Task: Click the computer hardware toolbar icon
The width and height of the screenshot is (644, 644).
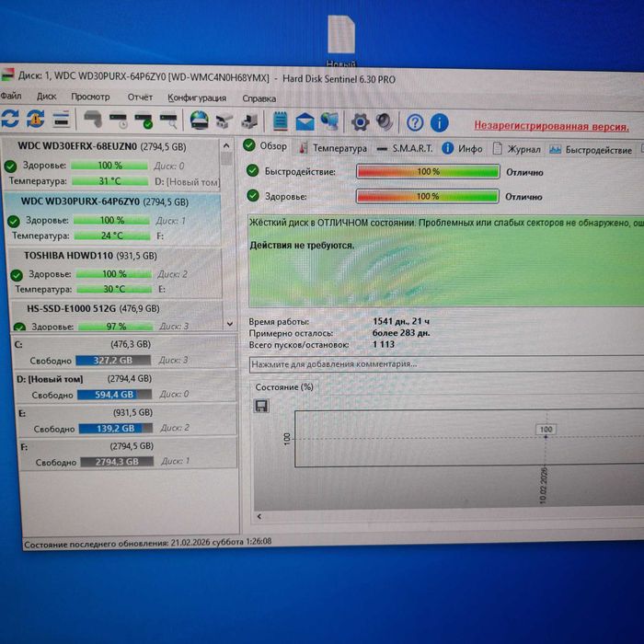Action: tap(249, 121)
